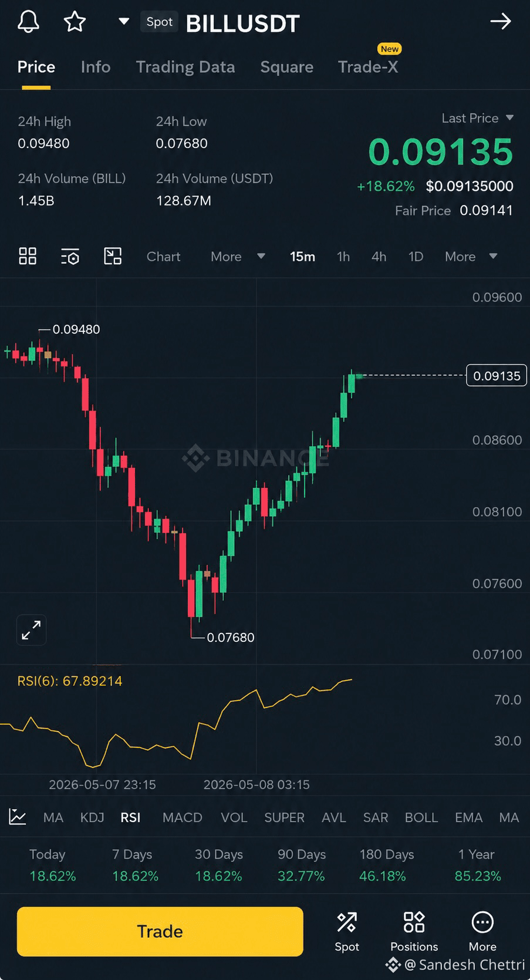Select the 1D timeframe

coord(416,257)
